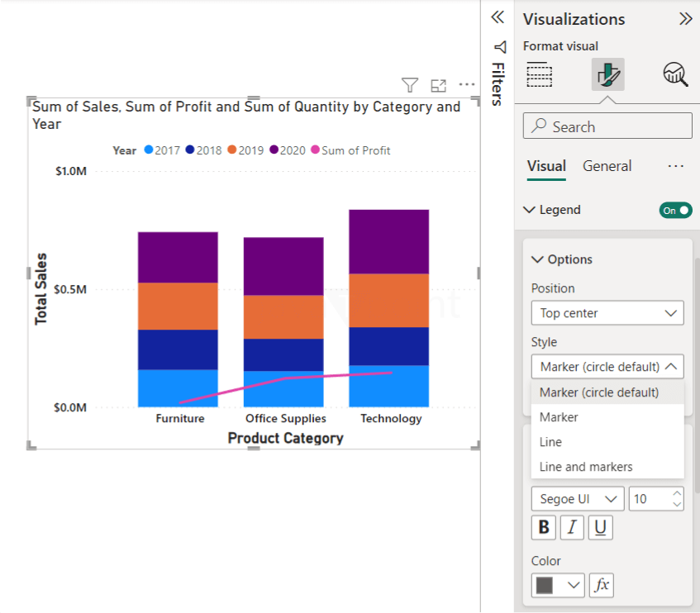Open the legend color picker dropdown
Viewport: 700px width, 613px height.
(558, 585)
